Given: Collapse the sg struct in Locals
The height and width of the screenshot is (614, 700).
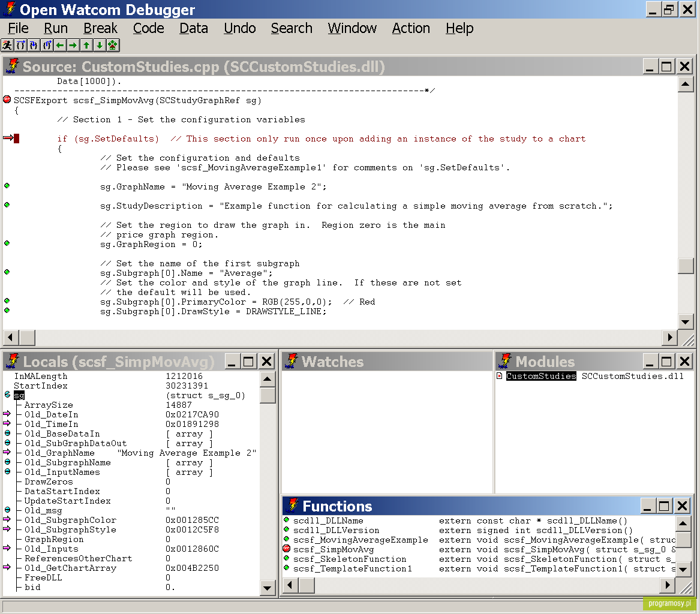Looking at the screenshot, I should click(7, 395).
